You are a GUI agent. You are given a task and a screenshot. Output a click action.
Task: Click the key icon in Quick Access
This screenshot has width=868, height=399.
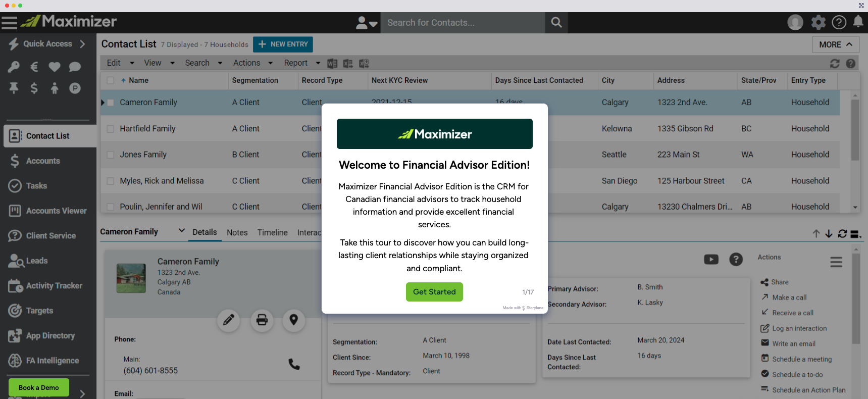[14, 67]
